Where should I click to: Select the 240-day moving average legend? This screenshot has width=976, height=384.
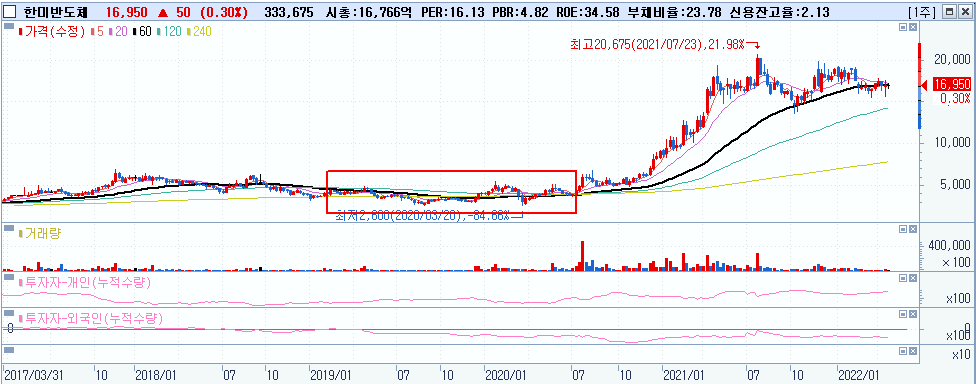(x=199, y=32)
